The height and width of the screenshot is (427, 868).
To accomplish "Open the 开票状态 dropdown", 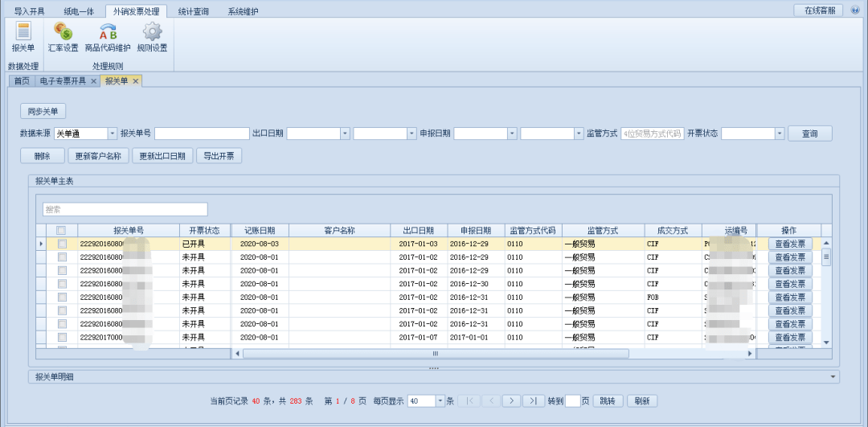I will (780, 133).
